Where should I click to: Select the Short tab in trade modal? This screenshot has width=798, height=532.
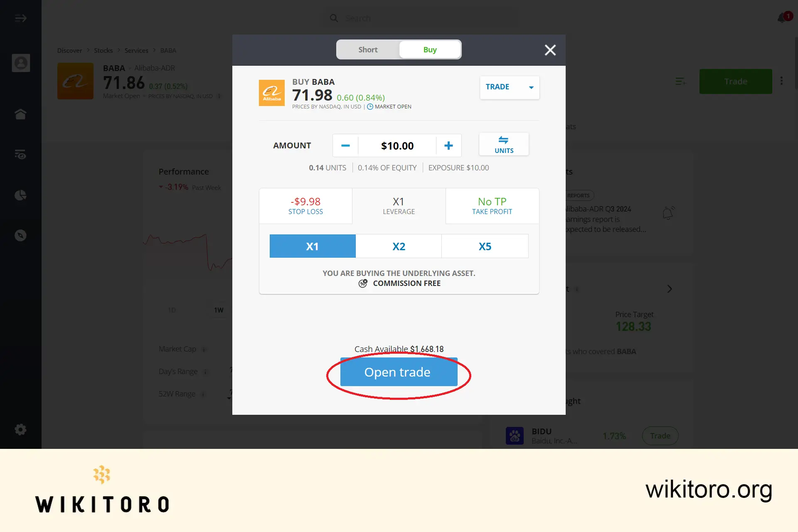pos(367,49)
